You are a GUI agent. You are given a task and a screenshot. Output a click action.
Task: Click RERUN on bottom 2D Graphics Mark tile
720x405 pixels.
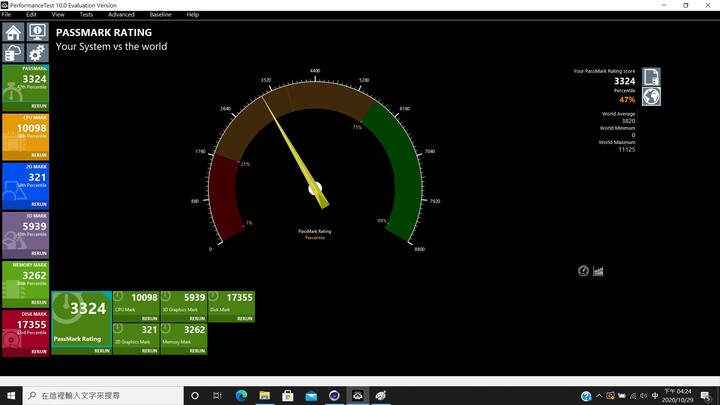tap(150, 351)
